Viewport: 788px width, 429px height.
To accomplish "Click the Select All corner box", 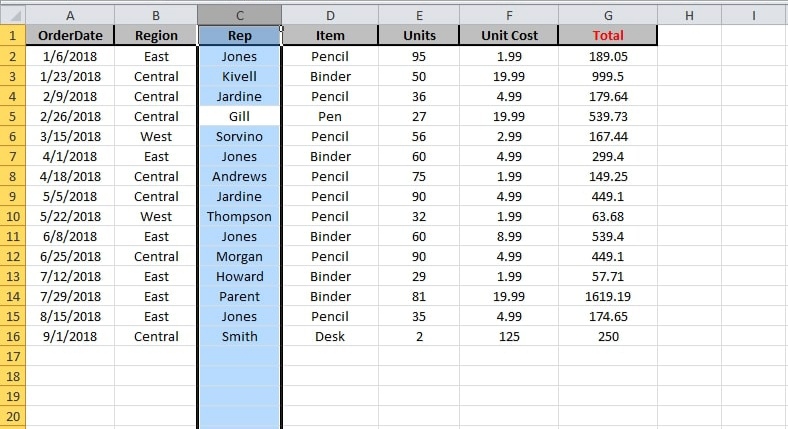I will click(12, 15).
